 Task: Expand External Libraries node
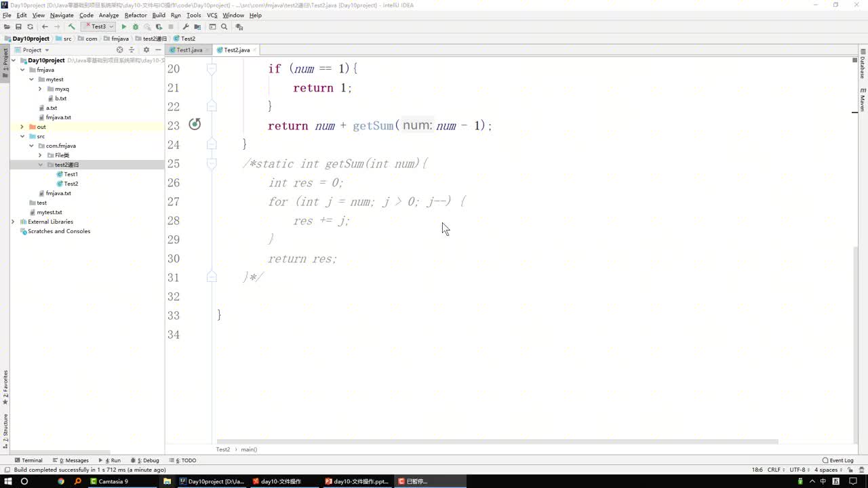[13, 222]
